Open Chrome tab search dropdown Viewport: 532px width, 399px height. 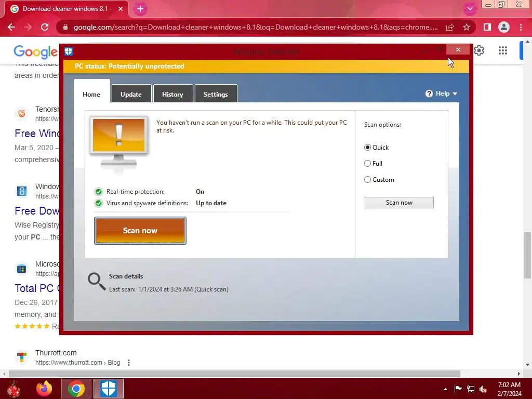(x=470, y=9)
